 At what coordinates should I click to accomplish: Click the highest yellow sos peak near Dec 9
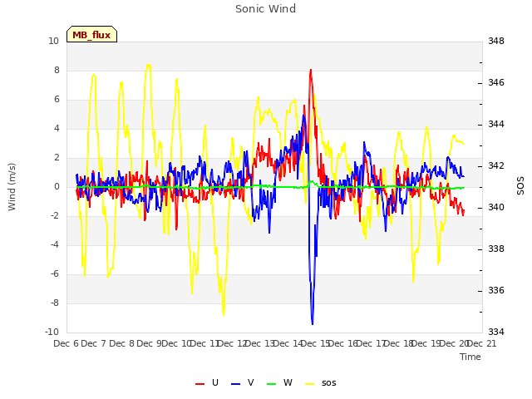pyautogui.click(x=148, y=65)
